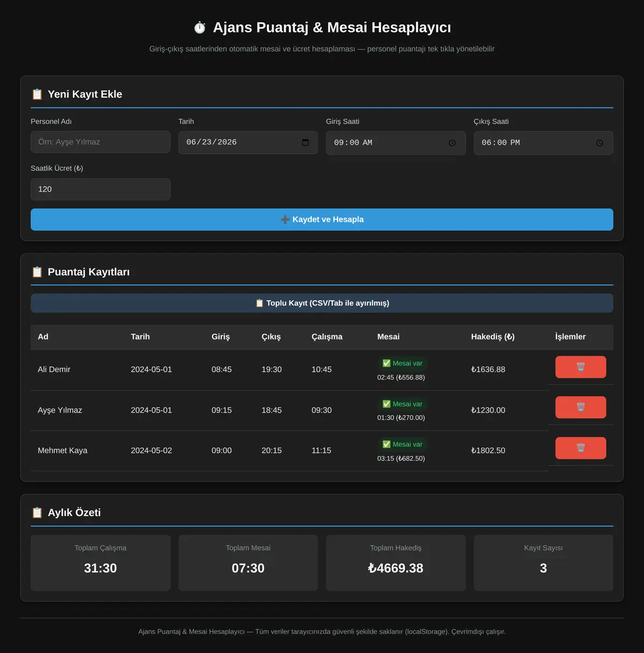Image resolution: width=644 pixels, height=653 pixels.
Task: Click the hakediş value ₺1636.88
Action: [x=488, y=369]
